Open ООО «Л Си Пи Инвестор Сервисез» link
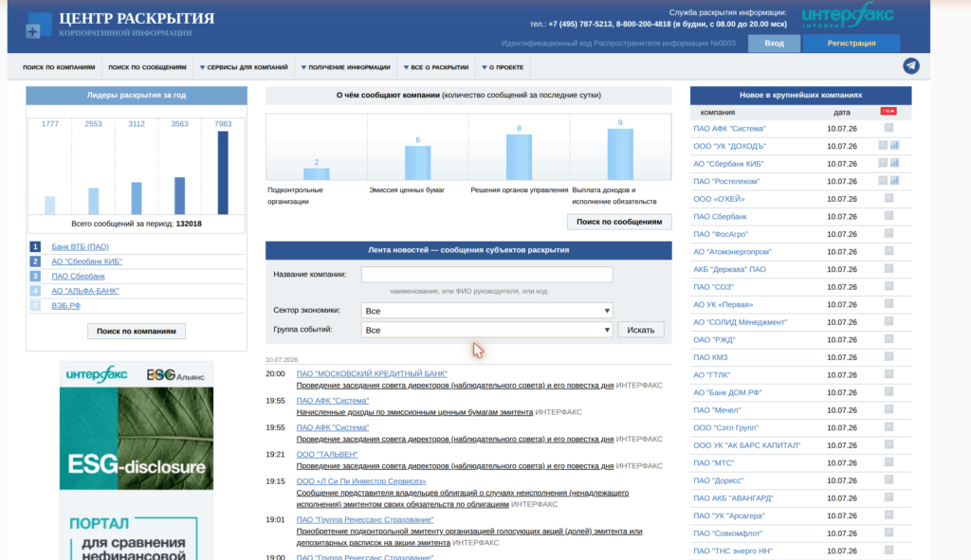The image size is (971, 560). coord(361,481)
